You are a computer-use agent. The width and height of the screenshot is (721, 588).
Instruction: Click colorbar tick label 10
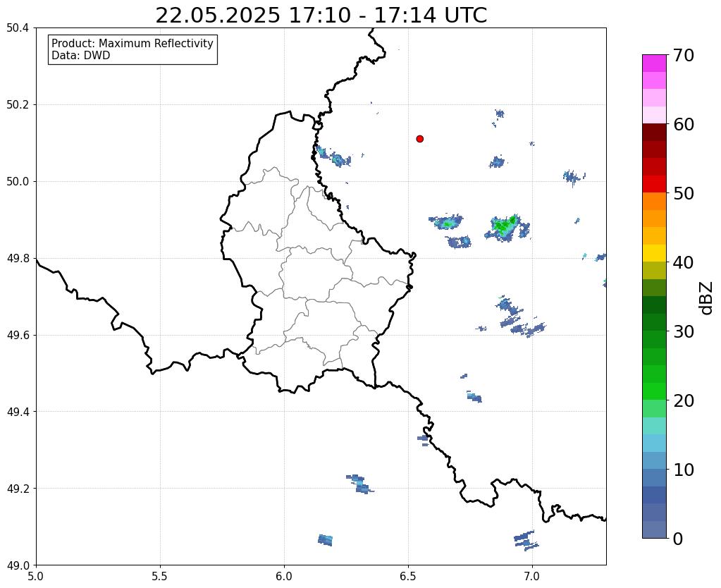click(684, 470)
